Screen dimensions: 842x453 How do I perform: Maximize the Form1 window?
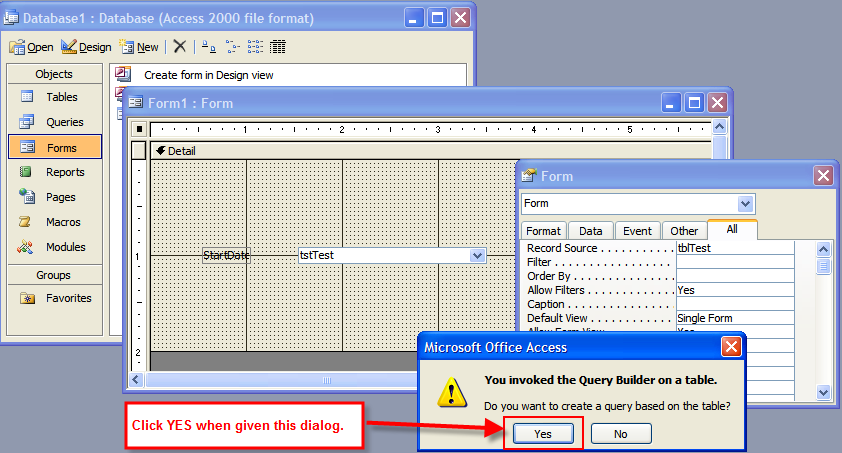694,103
